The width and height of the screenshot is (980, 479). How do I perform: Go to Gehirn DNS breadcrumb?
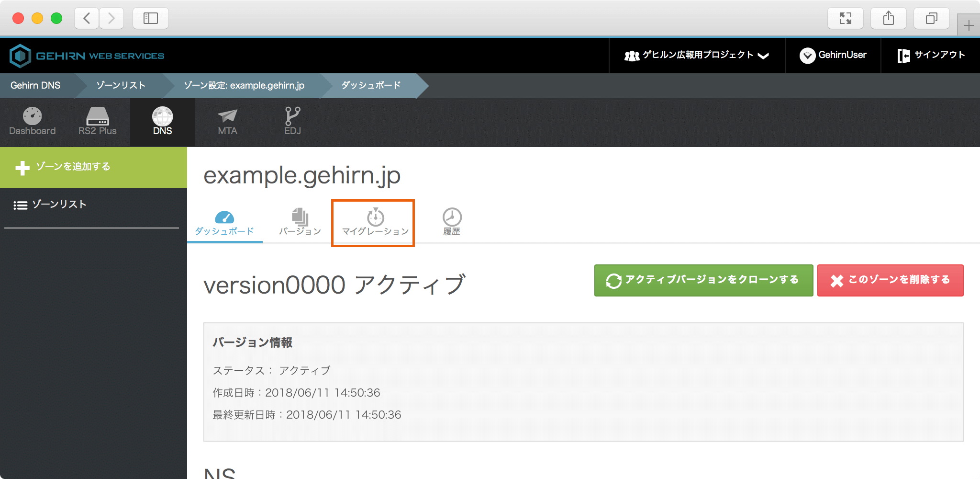(35, 86)
